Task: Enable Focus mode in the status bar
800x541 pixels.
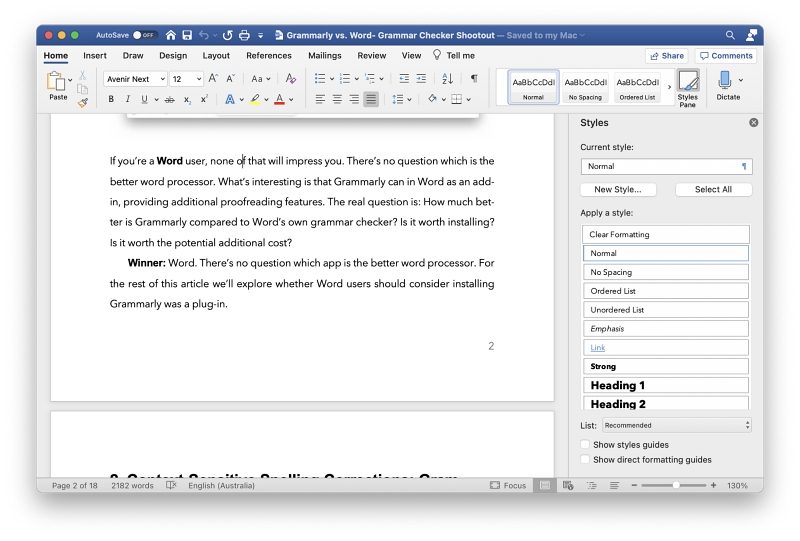Action: tap(508, 485)
